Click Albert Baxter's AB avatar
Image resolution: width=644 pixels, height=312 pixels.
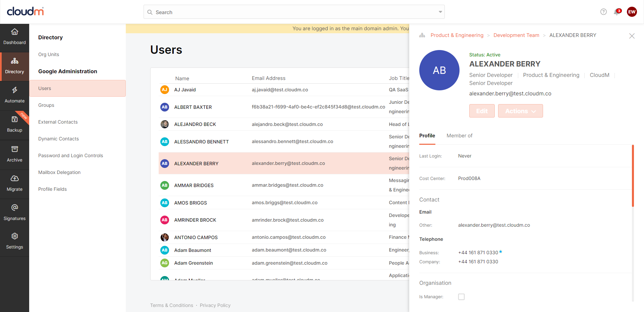[164, 107]
